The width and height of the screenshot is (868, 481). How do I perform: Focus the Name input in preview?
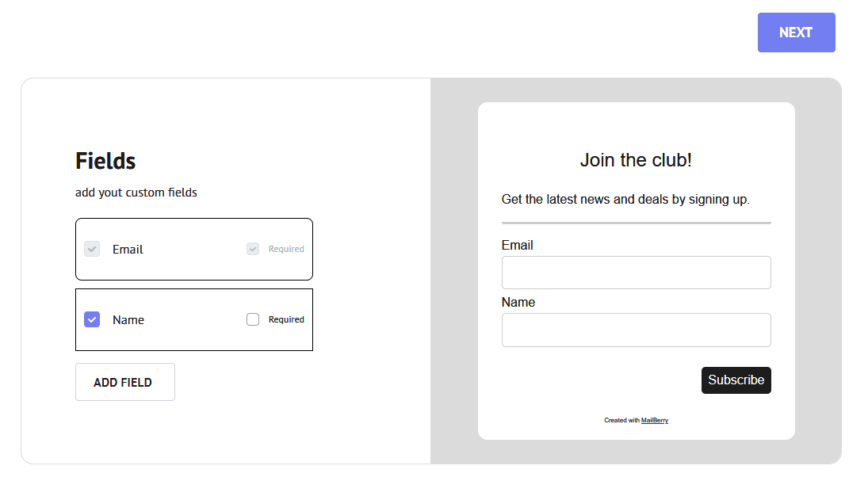pos(636,330)
